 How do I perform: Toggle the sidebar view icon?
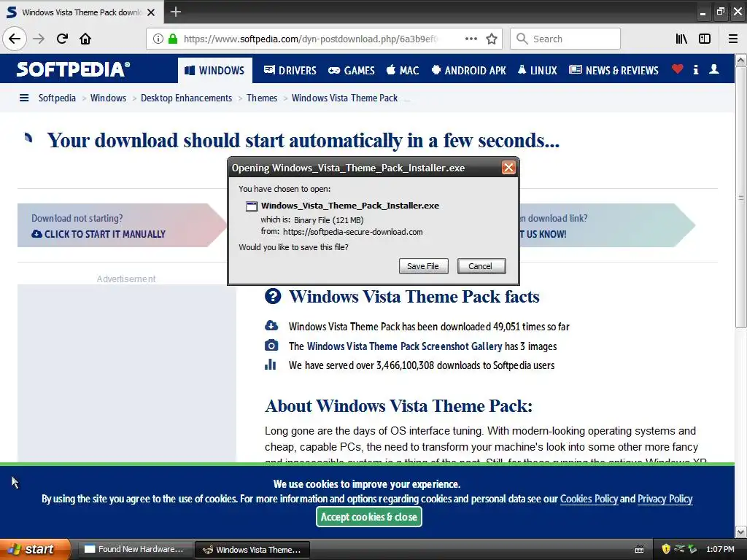click(x=705, y=39)
